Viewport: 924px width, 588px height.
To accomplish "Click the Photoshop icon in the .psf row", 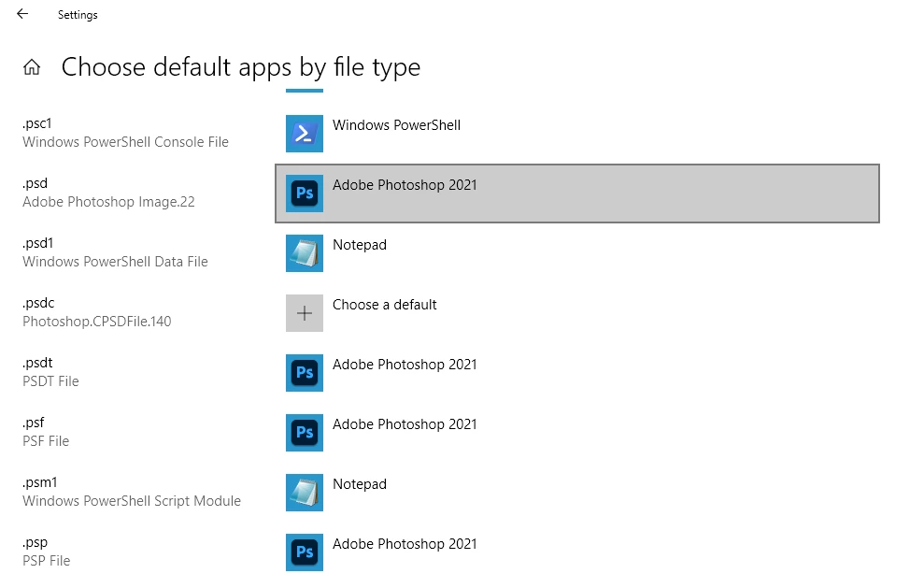I will coord(304,432).
